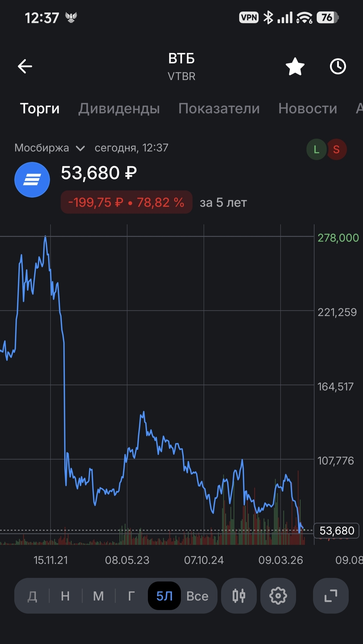Expand the Мосбиржа exchange dropdown
Viewport: 363px width, 644px height.
point(50,148)
